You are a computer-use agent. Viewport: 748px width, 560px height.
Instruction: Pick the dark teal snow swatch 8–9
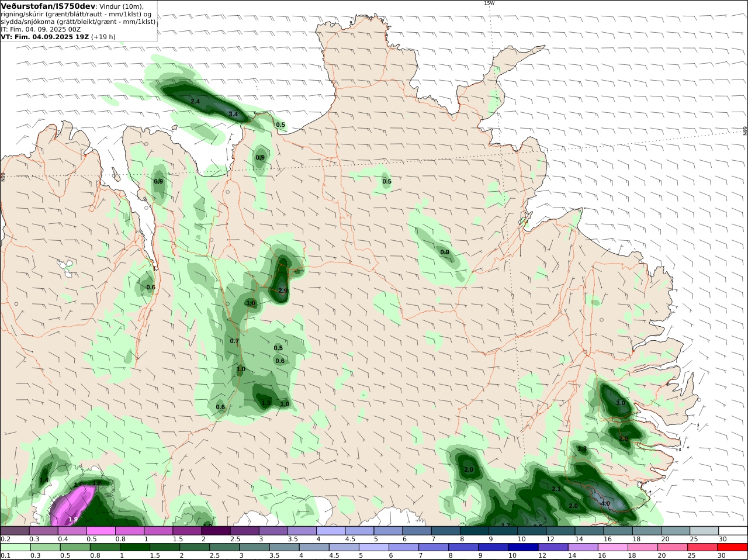(x=475, y=530)
